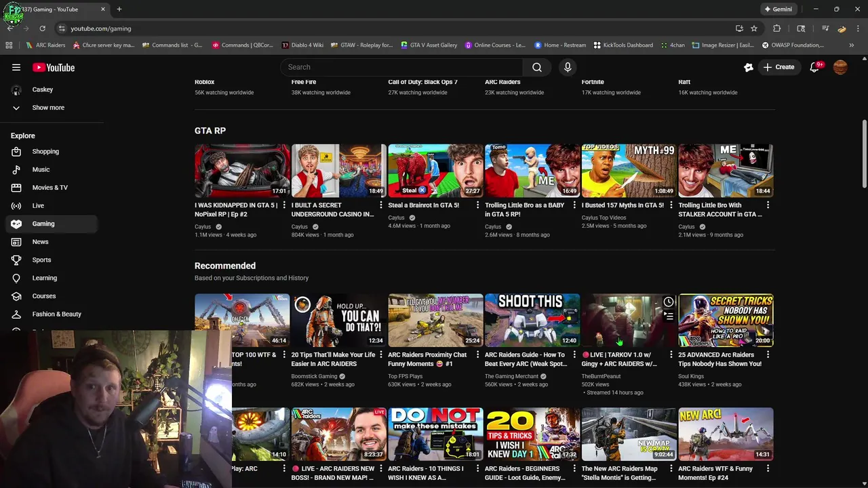868x488 pixels.
Task: Click the Sports trophy icon
Action: tap(16, 260)
